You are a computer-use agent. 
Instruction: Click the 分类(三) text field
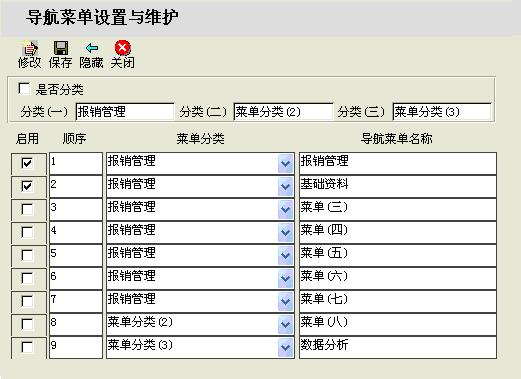[442, 112]
